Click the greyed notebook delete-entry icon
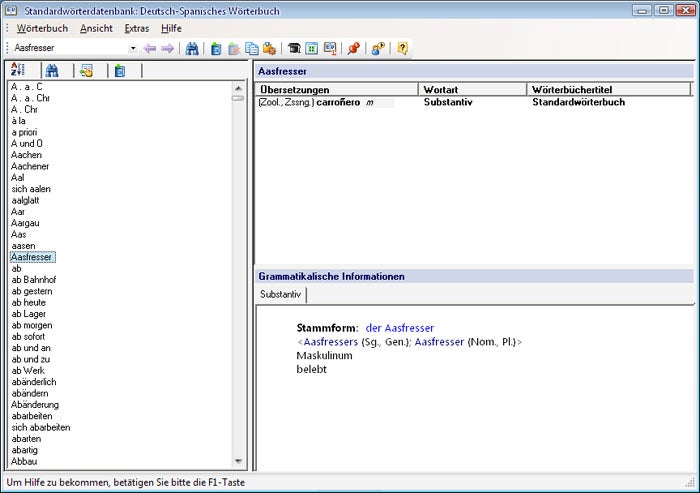700x493 pixels. [x=234, y=48]
